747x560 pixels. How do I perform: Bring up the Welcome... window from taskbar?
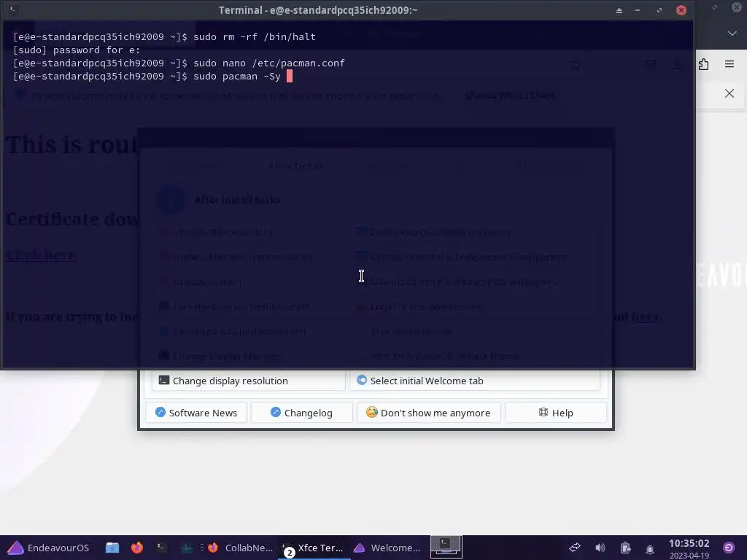[x=387, y=548]
